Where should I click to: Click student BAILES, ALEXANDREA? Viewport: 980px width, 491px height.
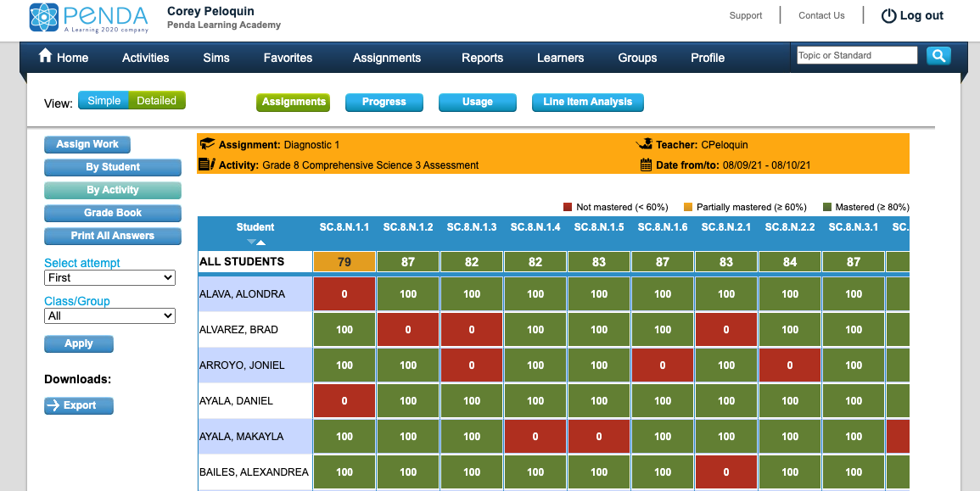(254, 472)
